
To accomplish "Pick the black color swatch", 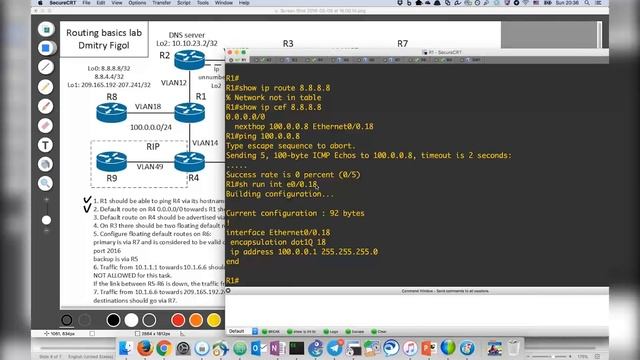I will [113, 320].
